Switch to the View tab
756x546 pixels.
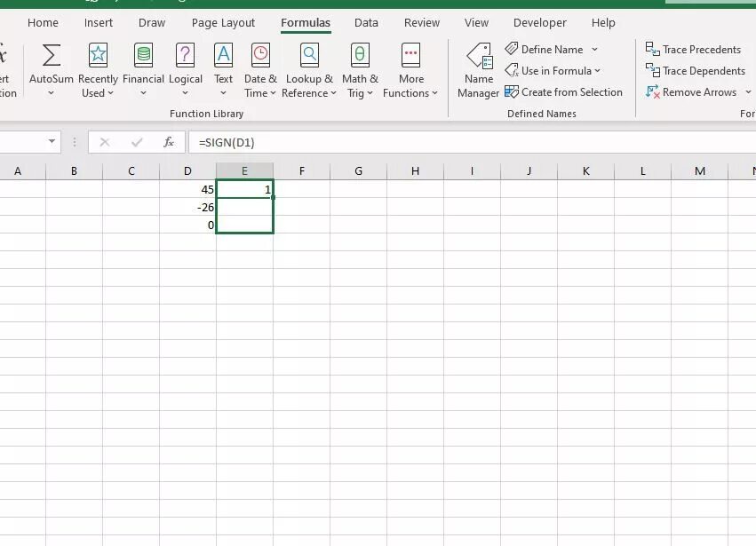point(476,23)
